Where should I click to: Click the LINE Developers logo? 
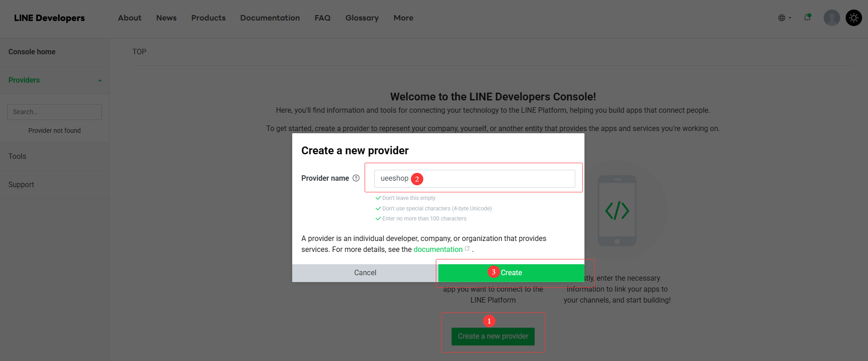pyautogui.click(x=49, y=18)
